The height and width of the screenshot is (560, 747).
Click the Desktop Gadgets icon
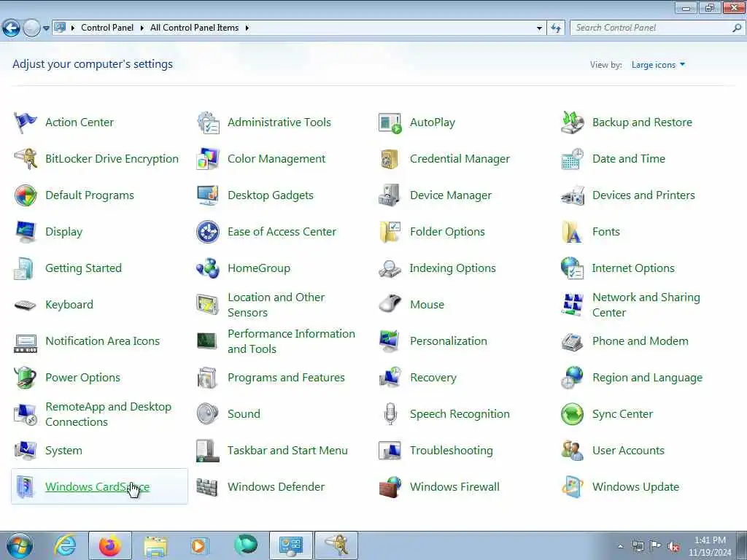pos(208,195)
